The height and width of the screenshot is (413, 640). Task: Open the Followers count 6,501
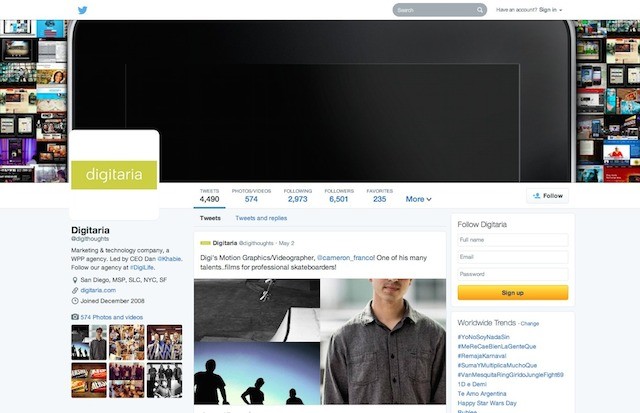click(339, 195)
